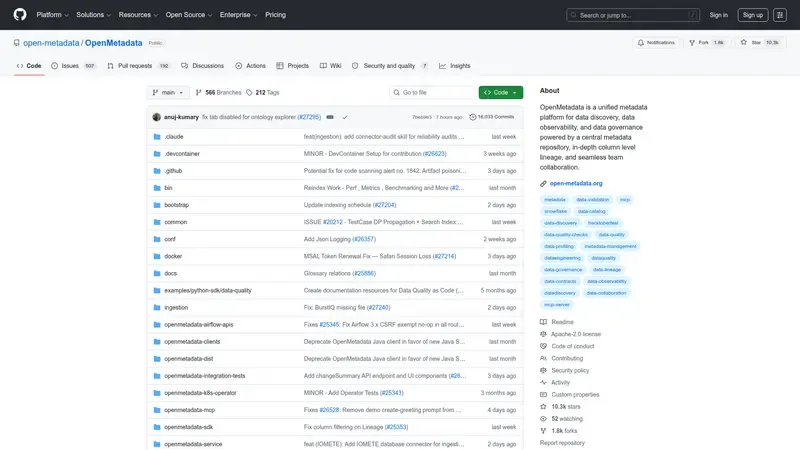Image resolution: width=800 pixels, height=450 pixels.
Task: Expand commit message ellipsis button
Action: (330, 117)
